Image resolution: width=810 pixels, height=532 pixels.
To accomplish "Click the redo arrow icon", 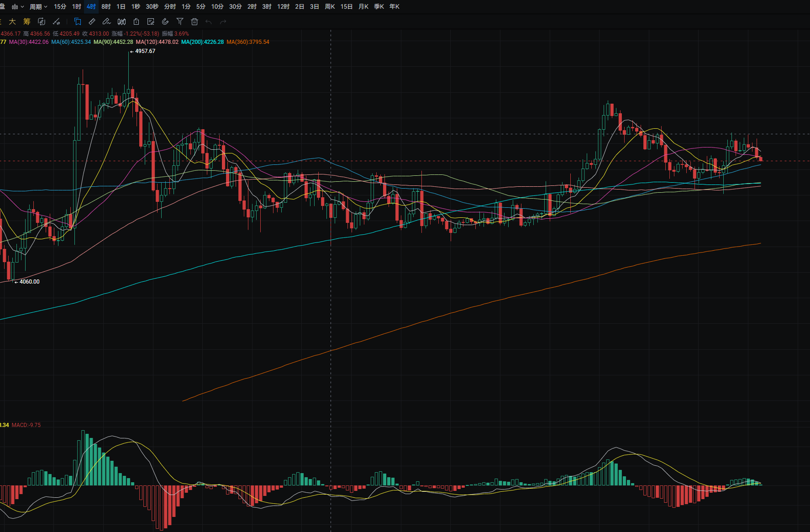I will tap(223, 21).
